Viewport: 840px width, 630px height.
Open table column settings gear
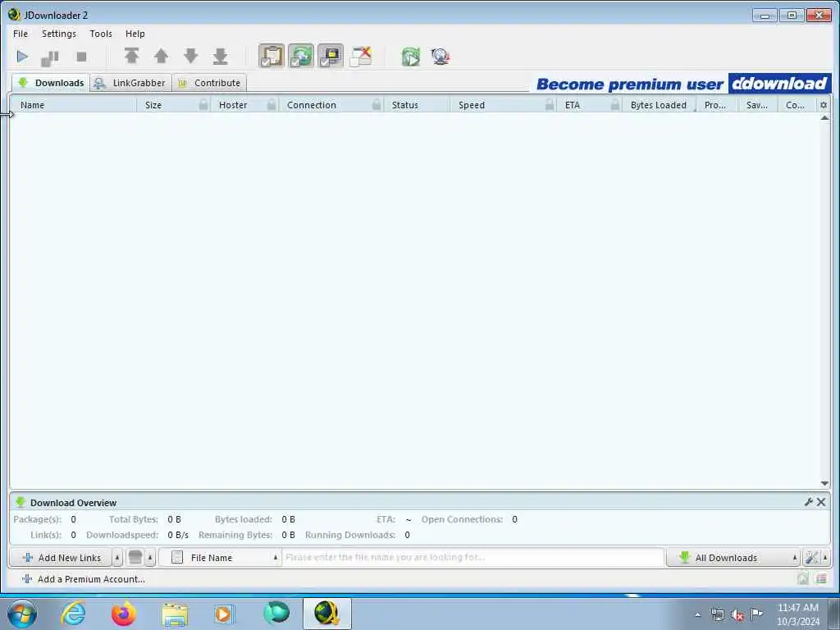pyautogui.click(x=824, y=105)
